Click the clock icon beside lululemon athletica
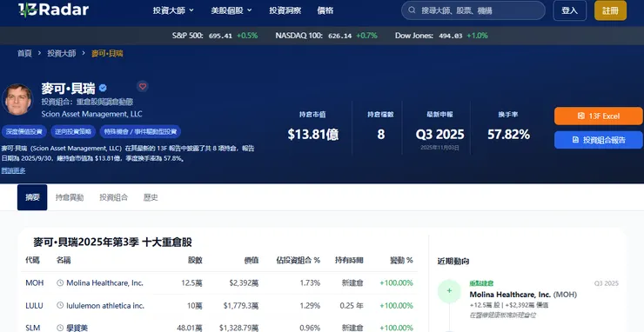Viewport: 644px width, 332px height. [60, 305]
